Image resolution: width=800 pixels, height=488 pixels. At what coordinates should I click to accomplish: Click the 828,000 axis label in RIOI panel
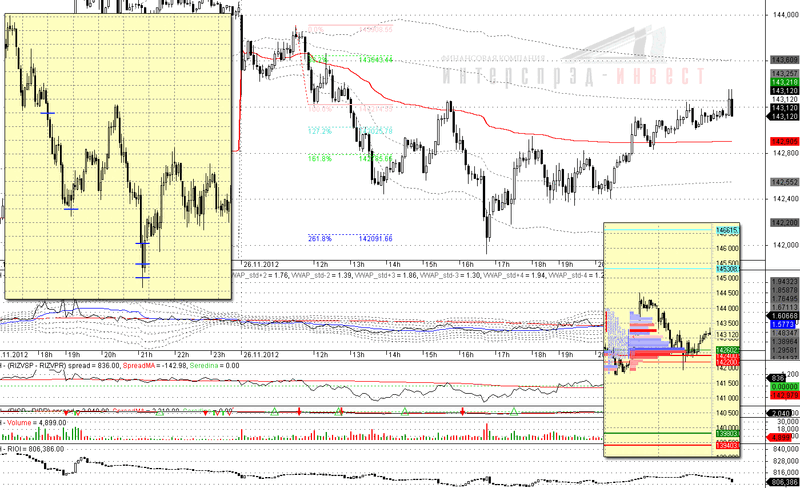coord(786,461)
